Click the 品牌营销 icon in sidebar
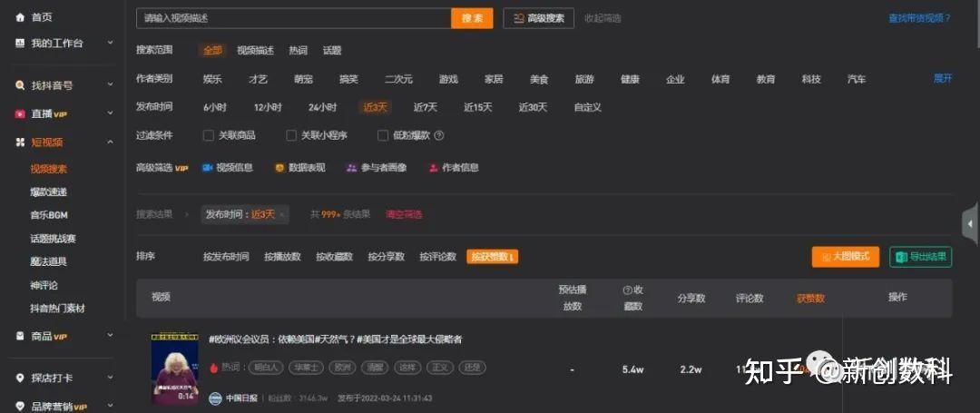980x413 pixels. pos(20,406)
